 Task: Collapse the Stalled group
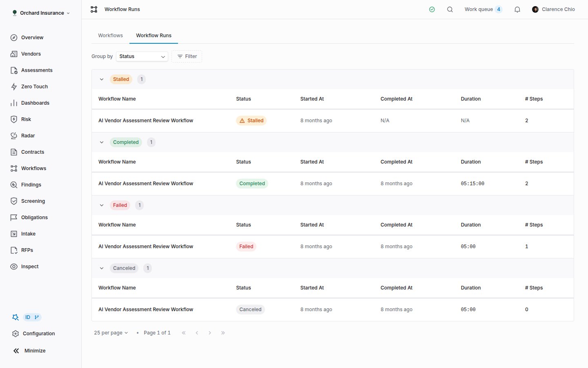(x=102, y=79)
